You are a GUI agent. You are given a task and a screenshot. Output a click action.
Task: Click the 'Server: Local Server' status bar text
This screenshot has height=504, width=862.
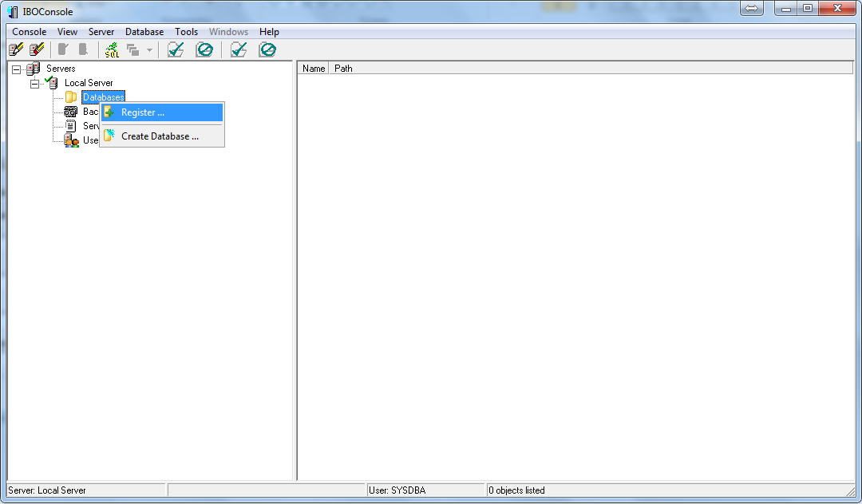click(x=47, y=490)
